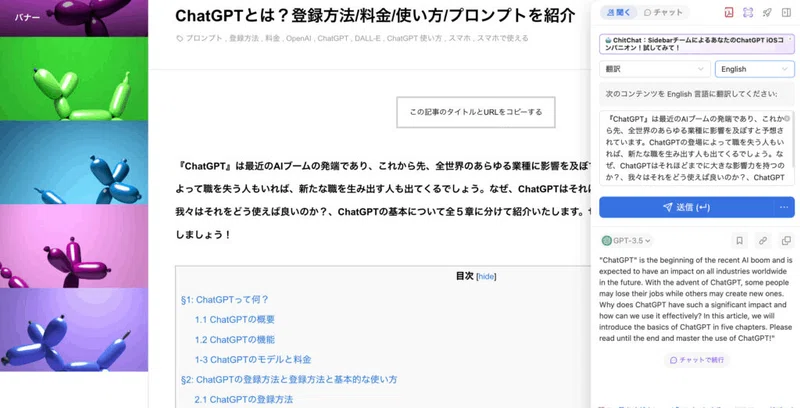
Task: Click the clear icon in translation text box
Action: pyautogui.click(x=787, y=118)
